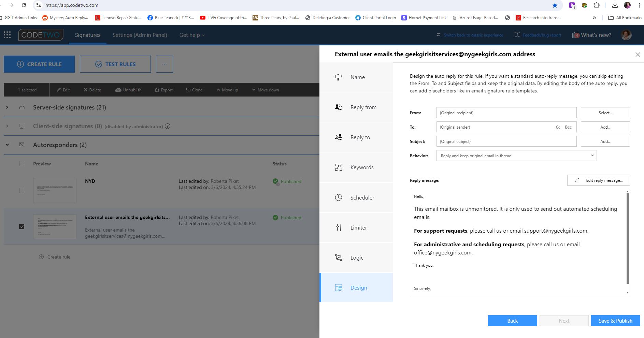Click the Save & Publish button
The width and height of the screenshot is (644, 338).
(x=615, y=321)
